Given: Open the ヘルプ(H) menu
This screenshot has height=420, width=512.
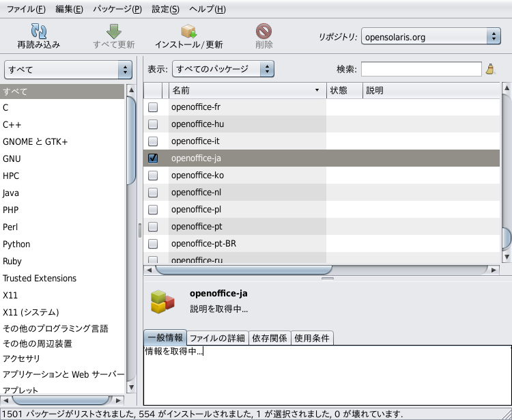Looking at the screenshot, I should point(208,9).
